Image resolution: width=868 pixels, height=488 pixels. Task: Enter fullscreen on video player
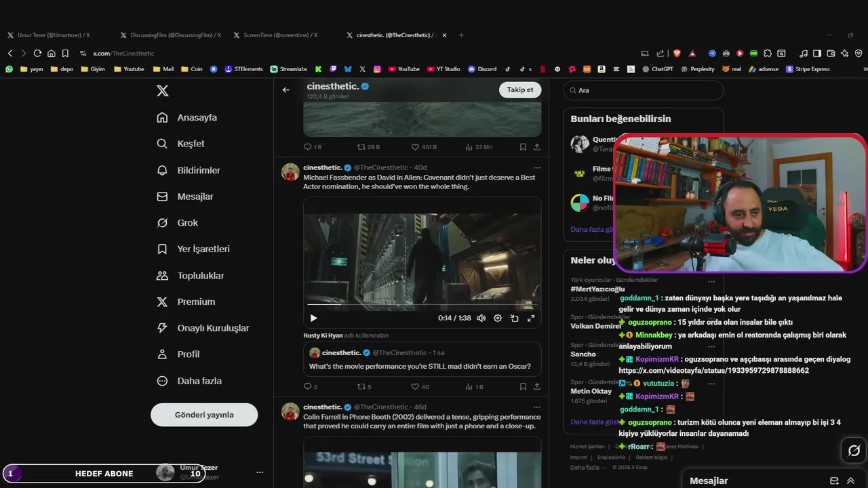[x=531, y=318]
